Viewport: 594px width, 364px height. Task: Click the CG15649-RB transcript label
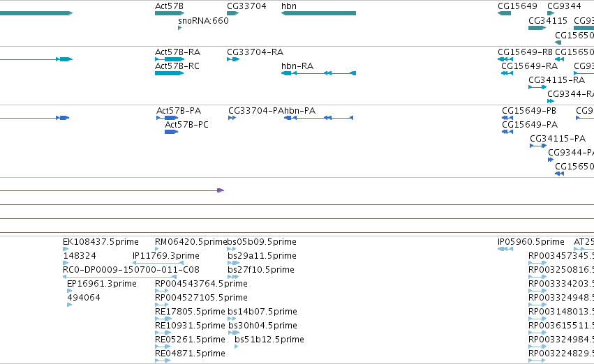(525, 52)
